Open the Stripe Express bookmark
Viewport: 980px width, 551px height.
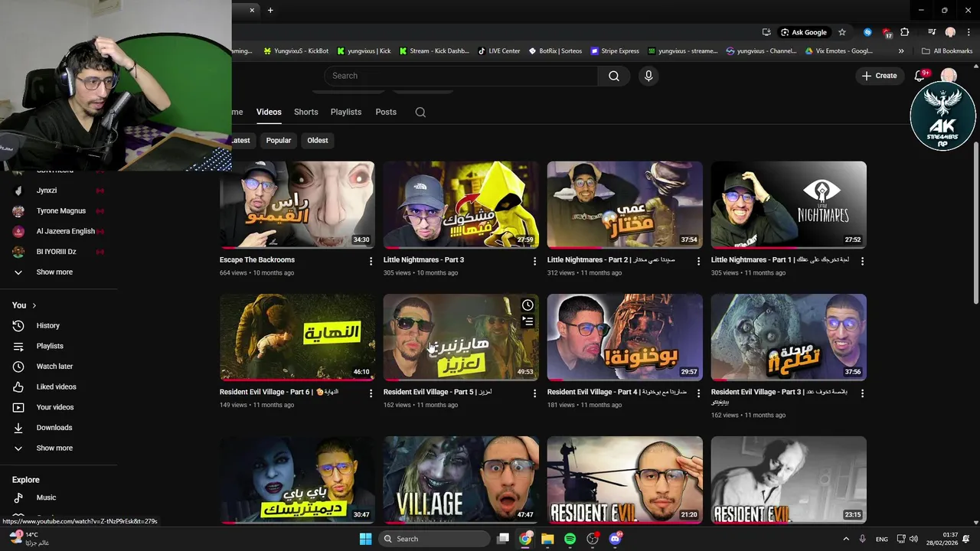click(x=615, y=51)
